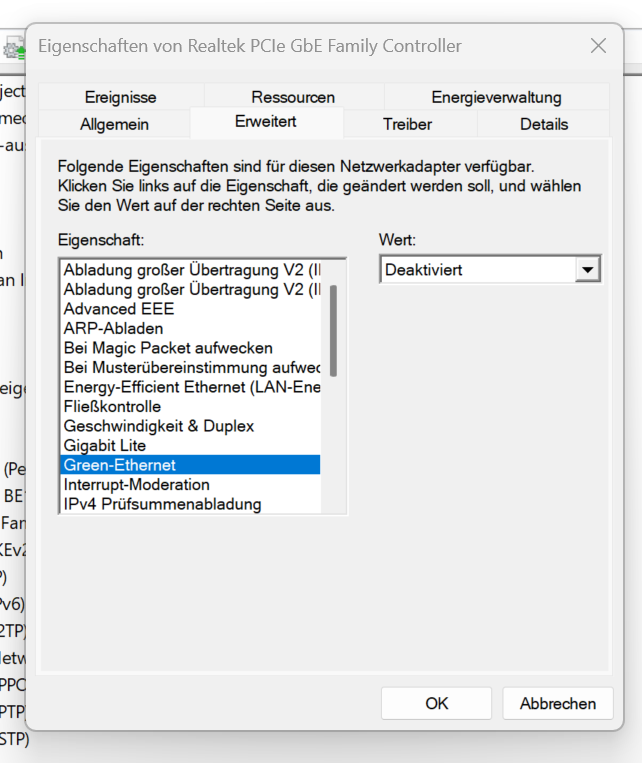The image size is (642, 763).
Task: Click the network adapter icon behind dialog
Action: 14,48
